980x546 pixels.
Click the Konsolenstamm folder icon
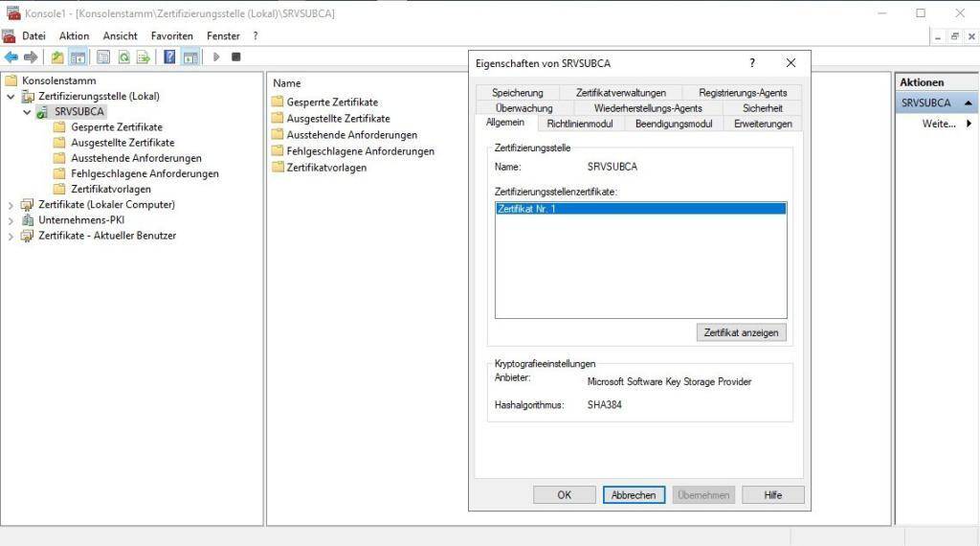(11, 80)
